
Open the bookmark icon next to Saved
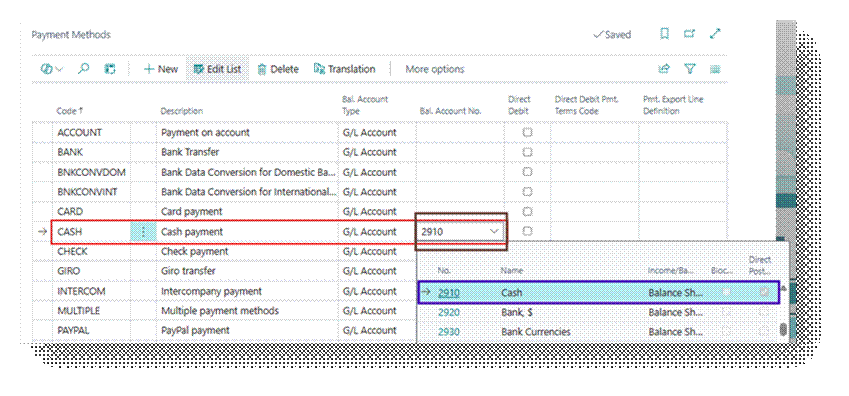coord(664,34)
